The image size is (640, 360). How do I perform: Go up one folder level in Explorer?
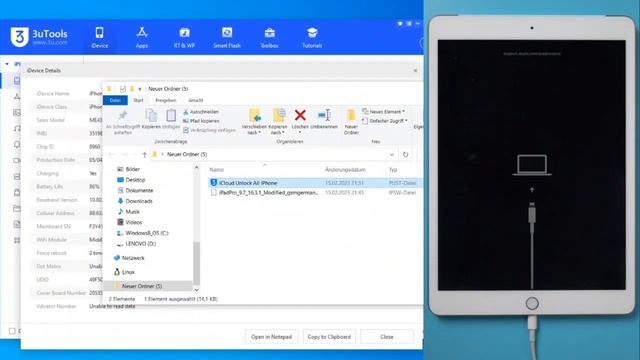pyautogui.click(x=144, y=154)
